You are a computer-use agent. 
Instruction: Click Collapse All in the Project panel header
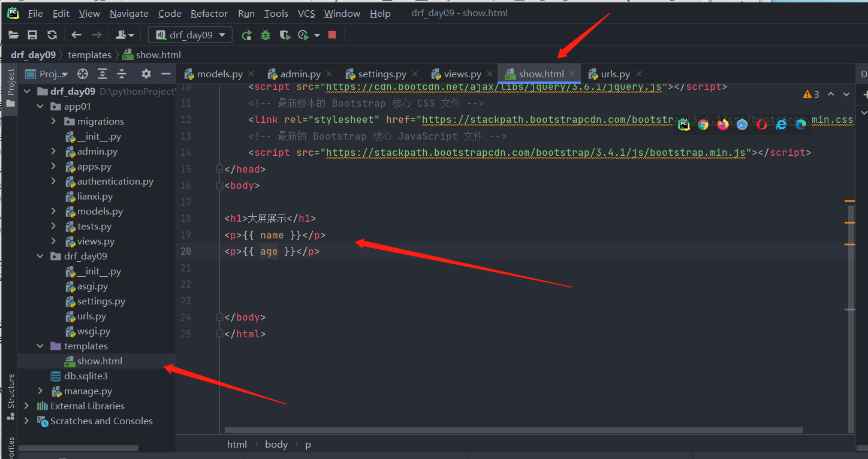point(122,74)
